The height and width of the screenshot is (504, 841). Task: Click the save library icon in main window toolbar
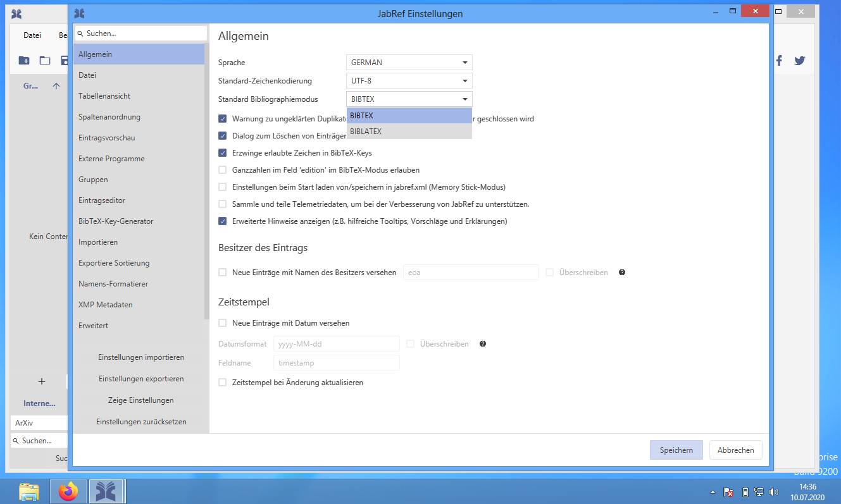tap(64, 61)
